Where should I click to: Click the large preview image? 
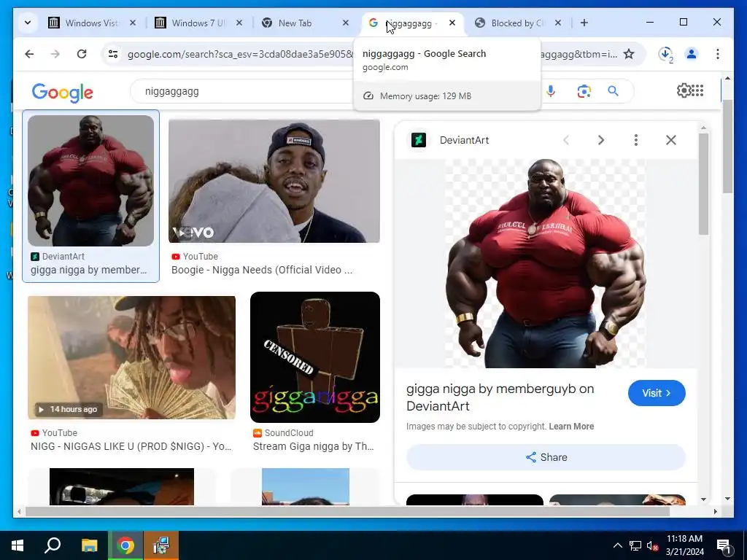[x=546, y=263]
